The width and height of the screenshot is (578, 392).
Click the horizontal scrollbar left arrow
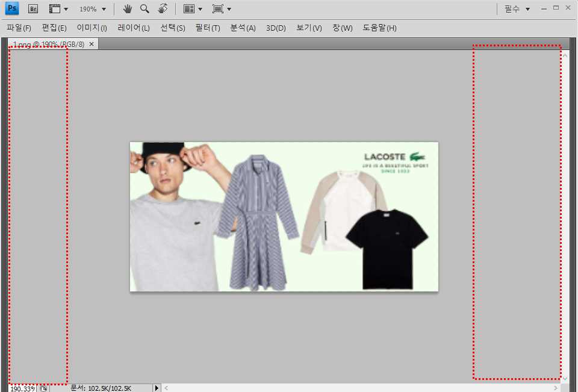[167, 388]
